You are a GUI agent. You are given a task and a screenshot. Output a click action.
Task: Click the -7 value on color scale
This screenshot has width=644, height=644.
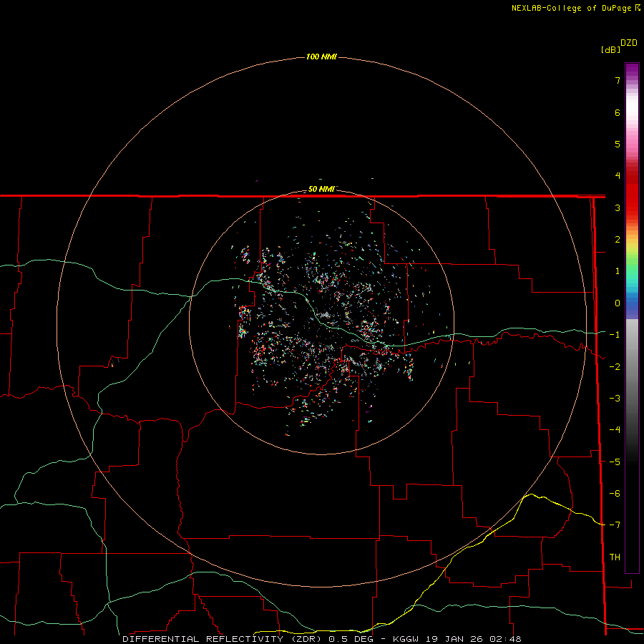tap(615, 525)
